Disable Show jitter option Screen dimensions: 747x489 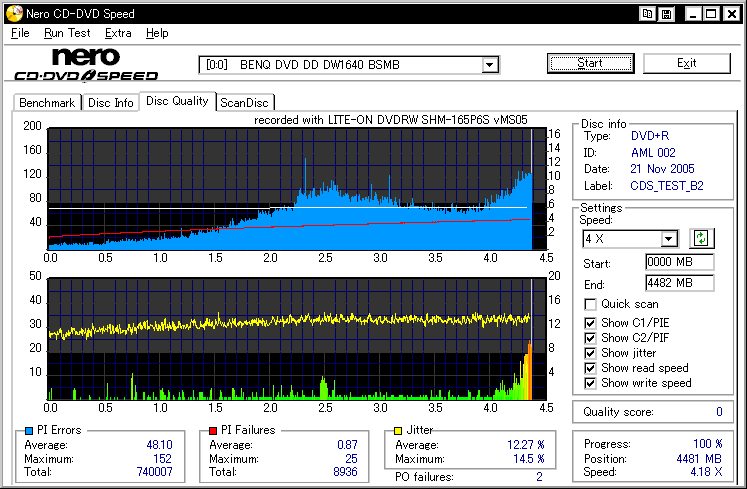point(590,353)
